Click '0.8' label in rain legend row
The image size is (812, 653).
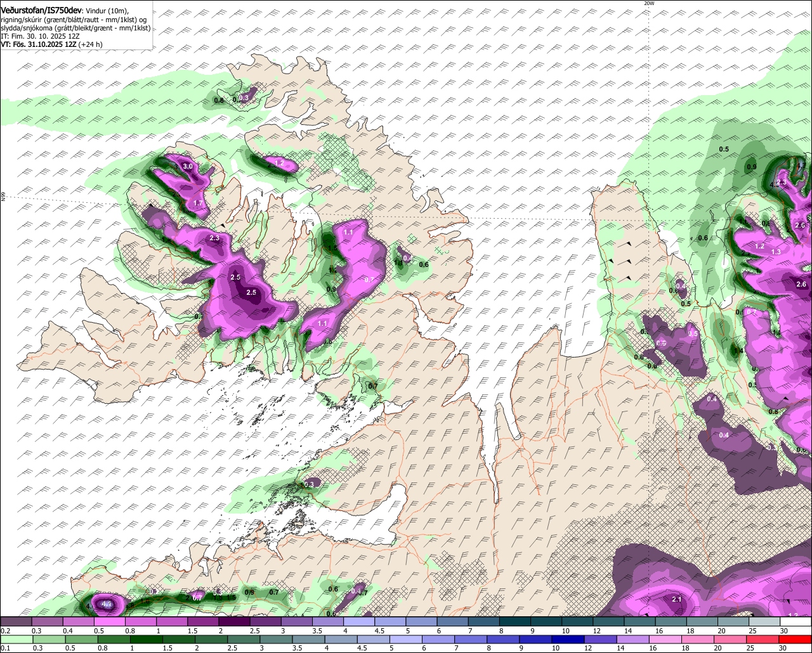pos(103,648)
